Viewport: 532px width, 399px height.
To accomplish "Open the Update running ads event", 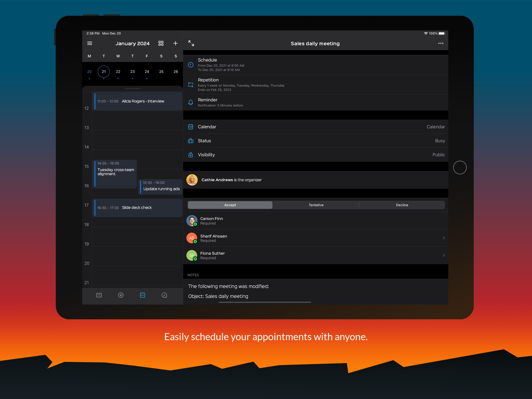I will point(161,186).
